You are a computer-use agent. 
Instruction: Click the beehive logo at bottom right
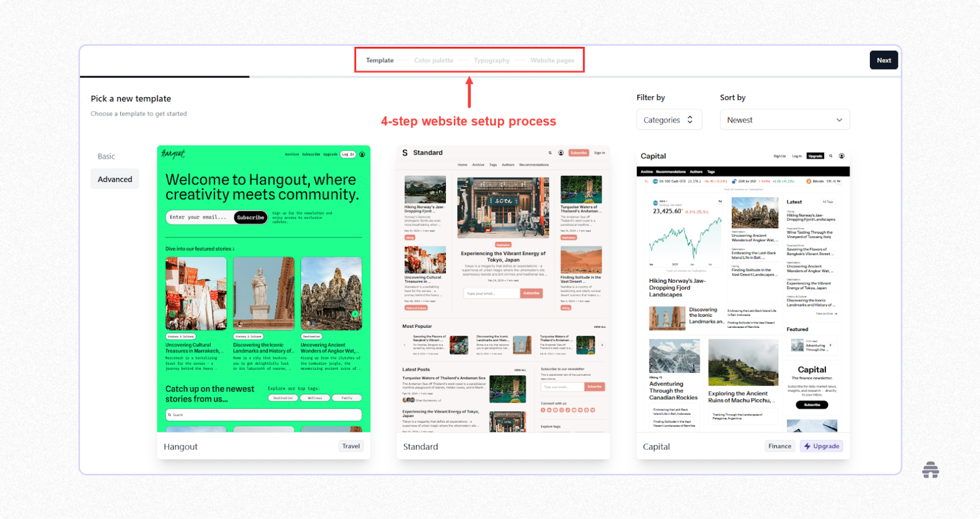point(932,469)
